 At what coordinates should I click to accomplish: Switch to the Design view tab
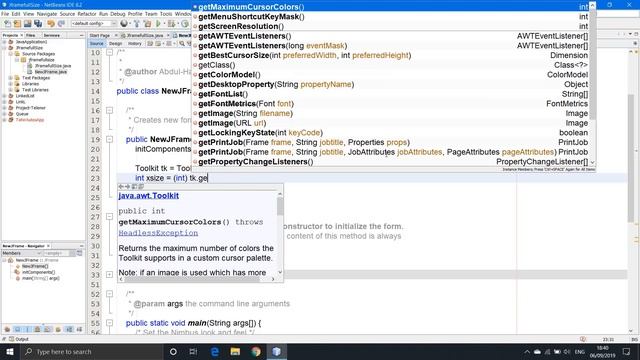(116, 43)
